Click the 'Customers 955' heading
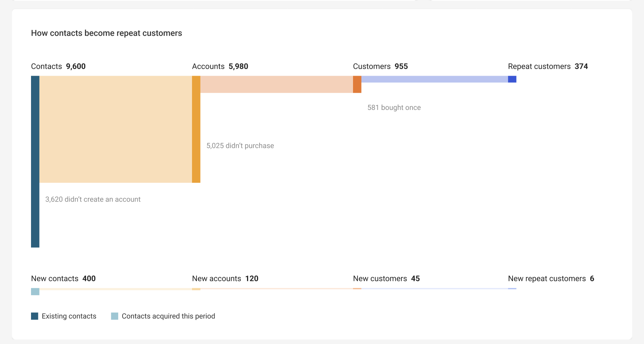The image size is (644, 344). [380, 66]
